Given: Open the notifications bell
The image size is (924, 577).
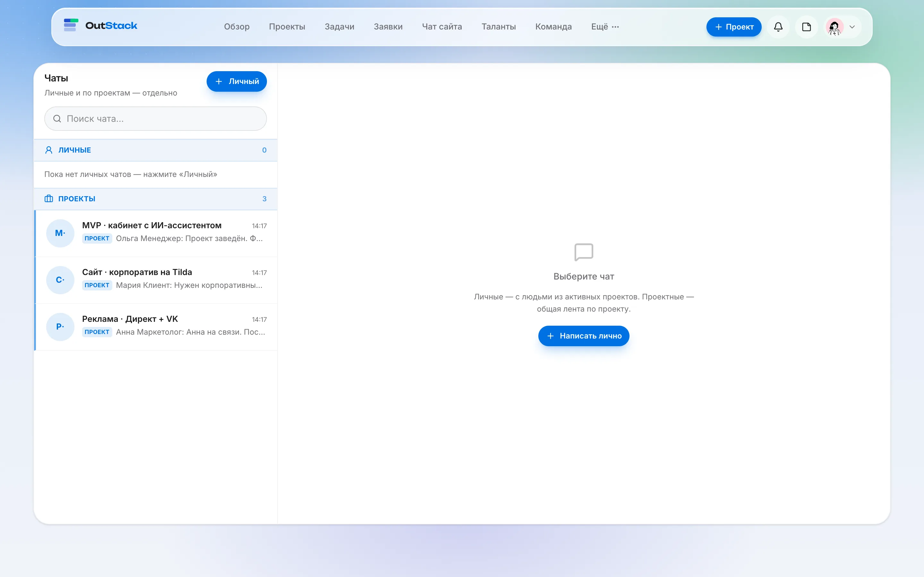Looking at the screenshot, I should [778, 27].
